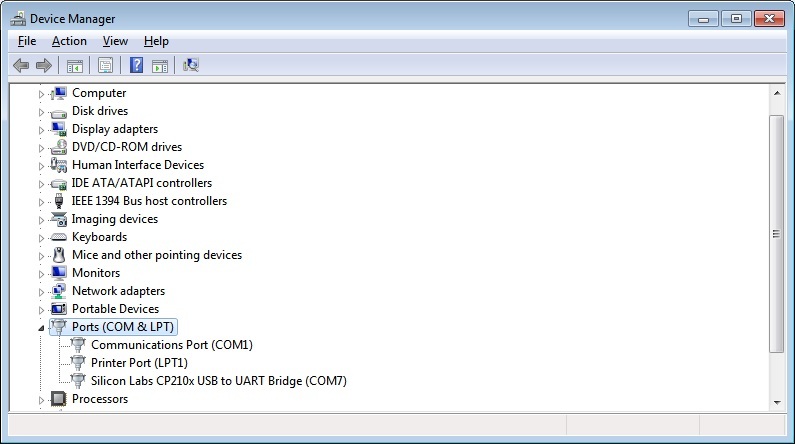Select the Human Interface Devices entry
The width and height of the screenshot is (795, 444).
[137, 165]
